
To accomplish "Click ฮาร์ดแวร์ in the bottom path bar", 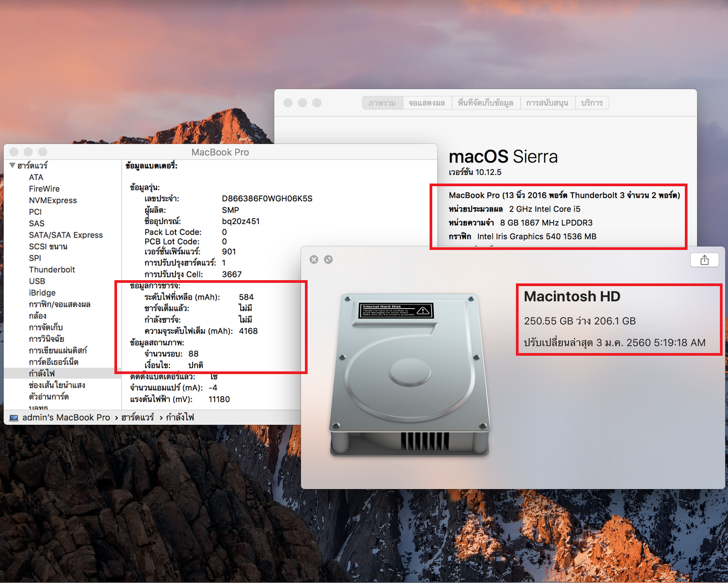I will pos(138,417).
